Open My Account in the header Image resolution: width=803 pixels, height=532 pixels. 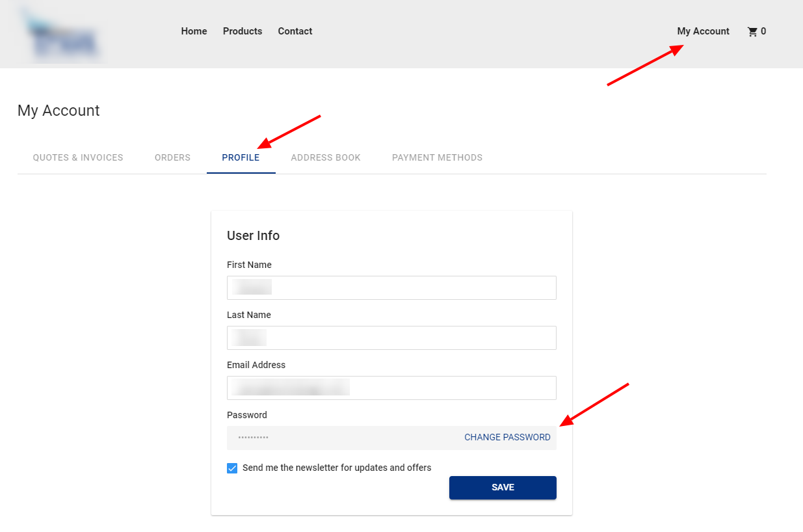tap(703, 31)
